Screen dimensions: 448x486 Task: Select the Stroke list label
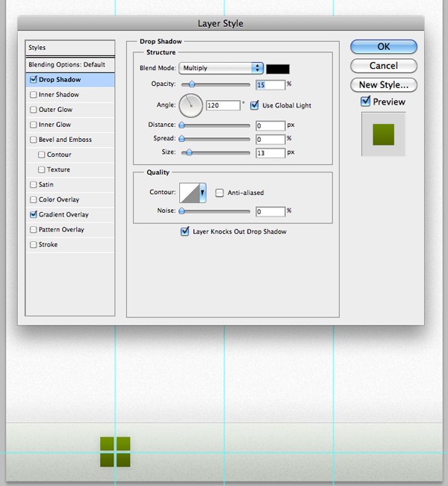pos(48,245)
